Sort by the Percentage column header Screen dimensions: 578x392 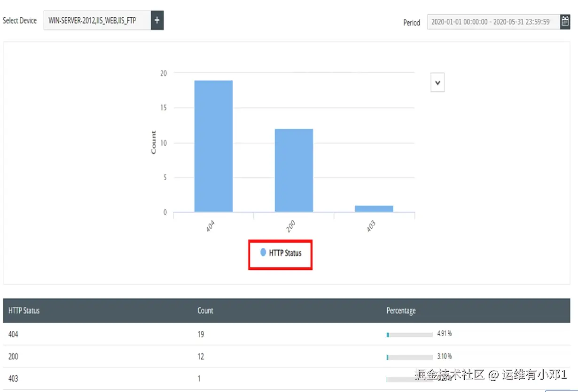click(x=401, y=311)
